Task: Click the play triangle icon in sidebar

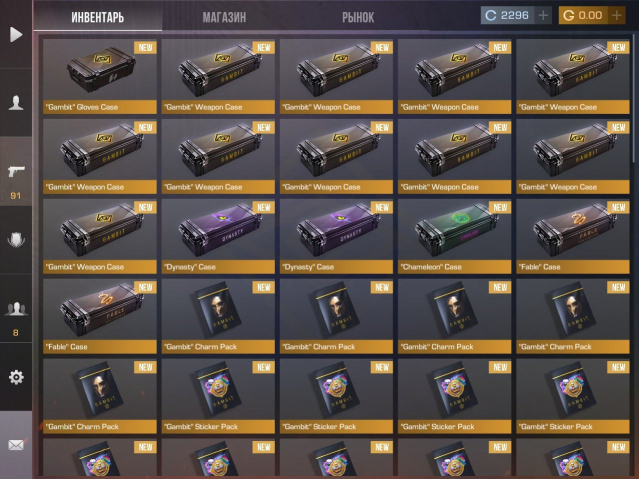Action: (16, 34)
